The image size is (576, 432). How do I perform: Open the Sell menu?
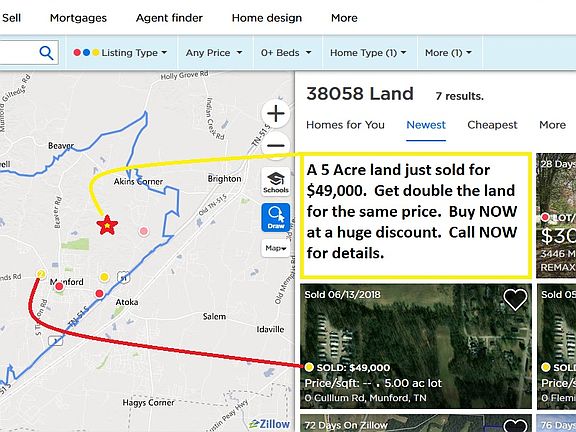pyautogui.click(x=11, y=18)
